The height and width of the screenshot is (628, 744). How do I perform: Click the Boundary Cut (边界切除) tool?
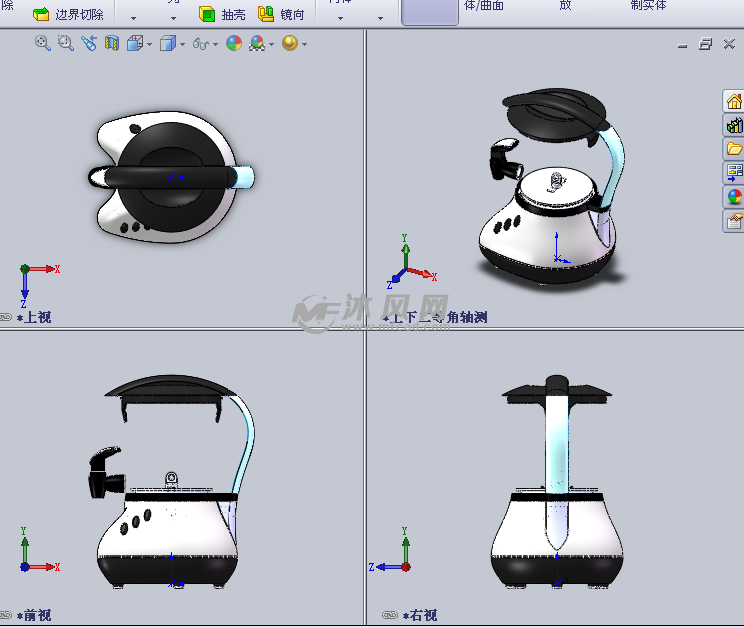[68, 15]
